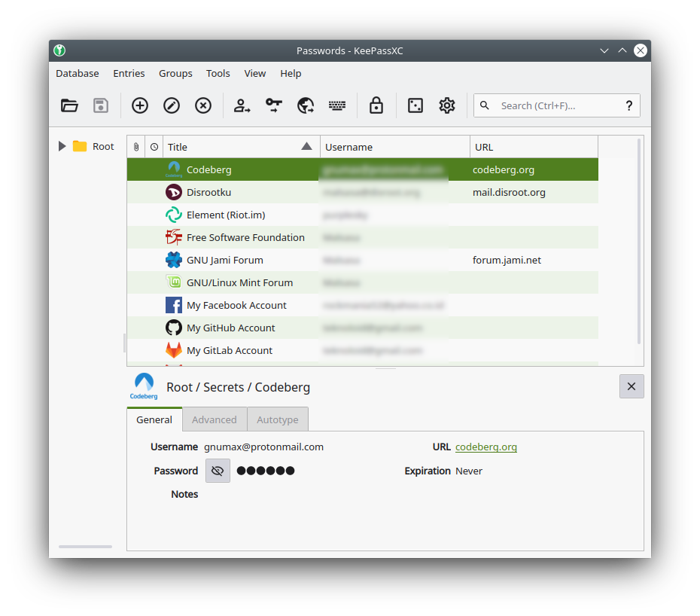Click the attachment paperclip column header
Viewport: 700px width, 616px height.
[136, 147]
